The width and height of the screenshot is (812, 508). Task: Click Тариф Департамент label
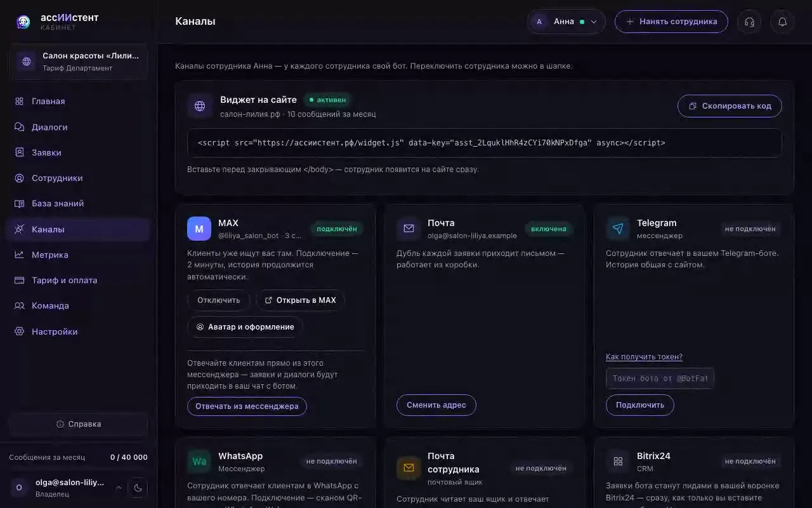(x=77, y=68)
